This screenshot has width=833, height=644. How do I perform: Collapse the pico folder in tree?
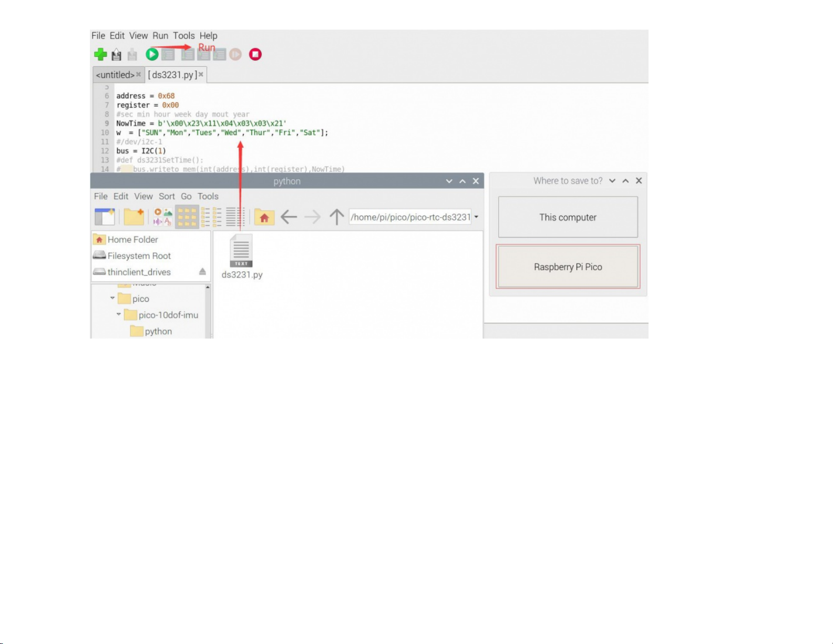[x=112, y=298]
